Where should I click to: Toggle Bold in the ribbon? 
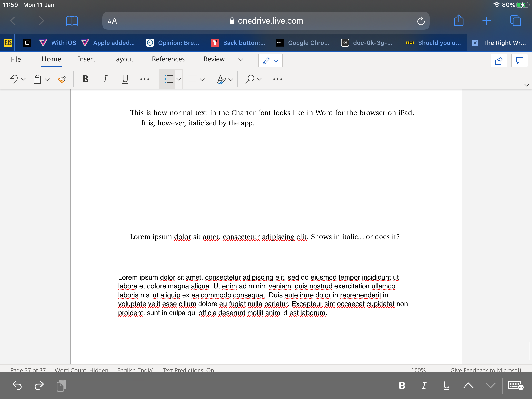tap(85, 79)
